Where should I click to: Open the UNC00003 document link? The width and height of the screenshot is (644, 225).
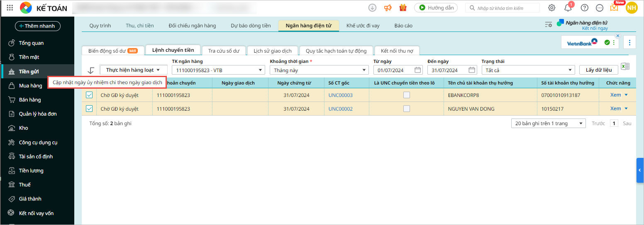(340, 95)
